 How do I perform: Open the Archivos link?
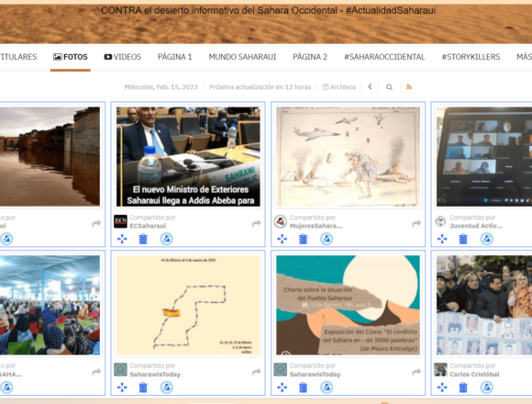[339, 87]
